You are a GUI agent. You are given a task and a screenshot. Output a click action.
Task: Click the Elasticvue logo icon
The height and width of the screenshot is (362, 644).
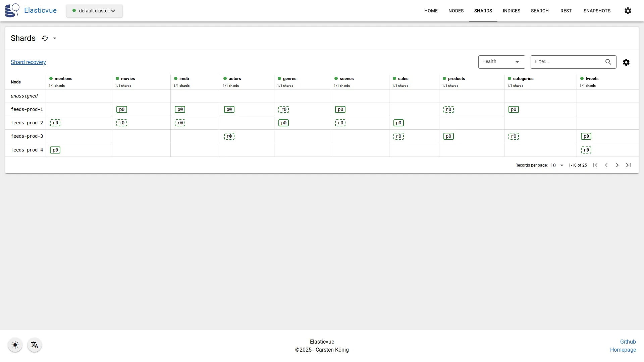point(12,10)
